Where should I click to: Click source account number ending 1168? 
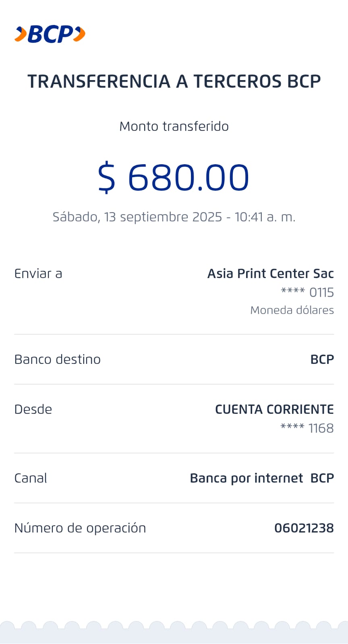click(x=307, y=428)
